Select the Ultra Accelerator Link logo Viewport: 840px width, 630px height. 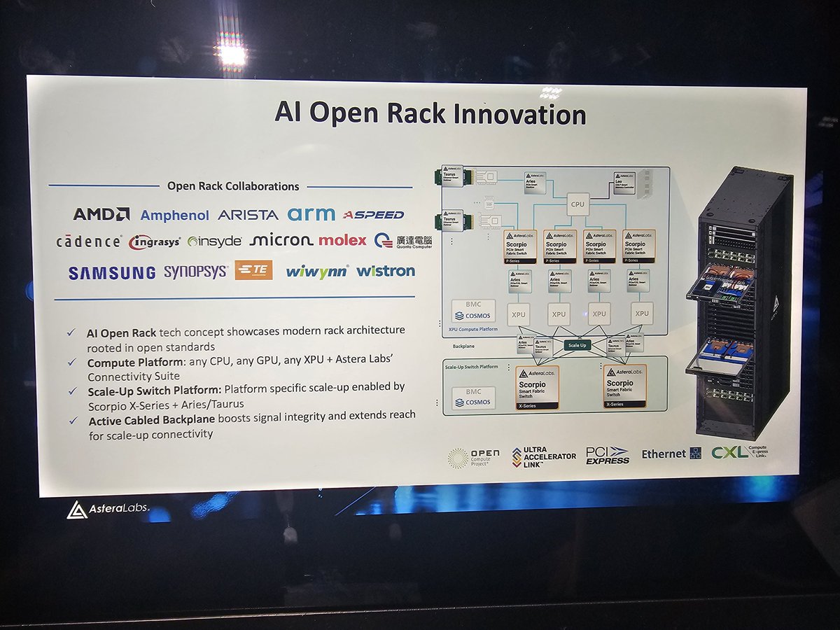point(544,456)
